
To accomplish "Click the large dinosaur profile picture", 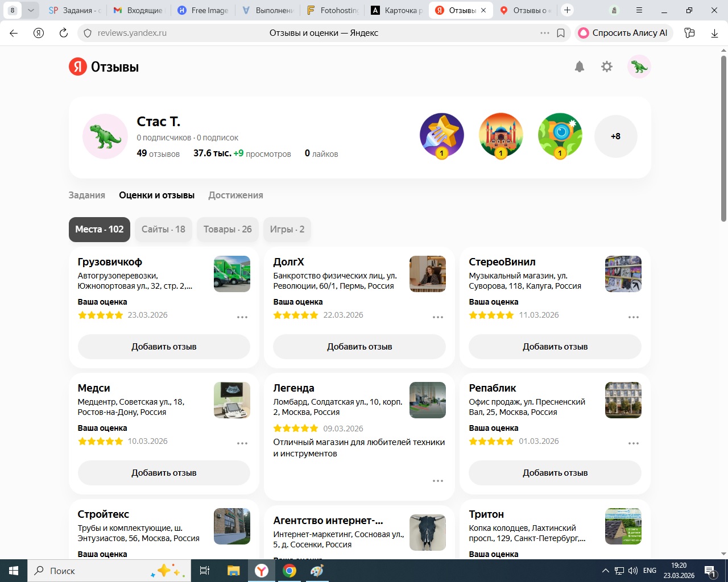I will [105, 136].
